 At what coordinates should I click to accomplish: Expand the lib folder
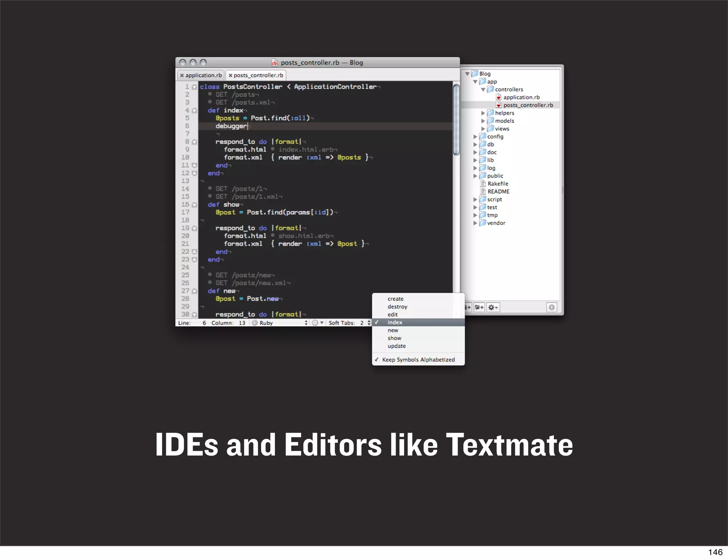pyautogui.click(x=475, y=160)
